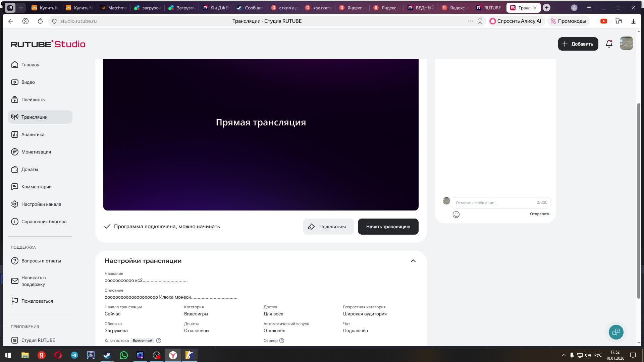Click the browser profile icon

click(x=574, y=7)
